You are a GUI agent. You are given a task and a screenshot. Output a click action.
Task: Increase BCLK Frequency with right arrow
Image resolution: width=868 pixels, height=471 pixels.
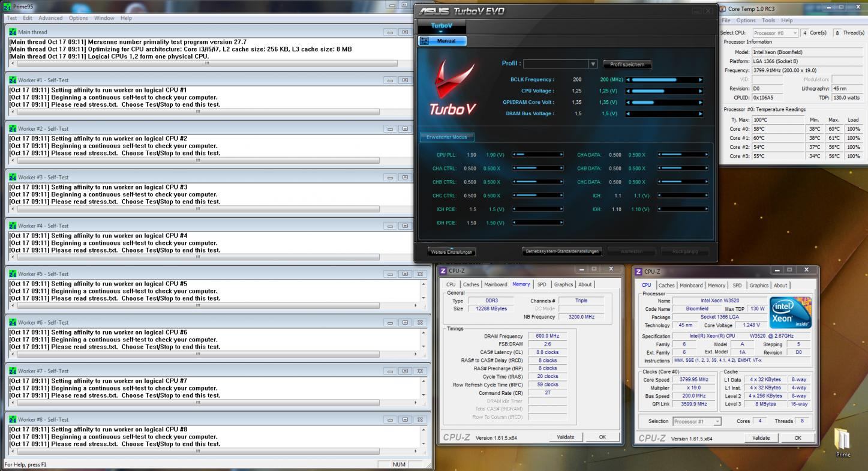point(699,79)
